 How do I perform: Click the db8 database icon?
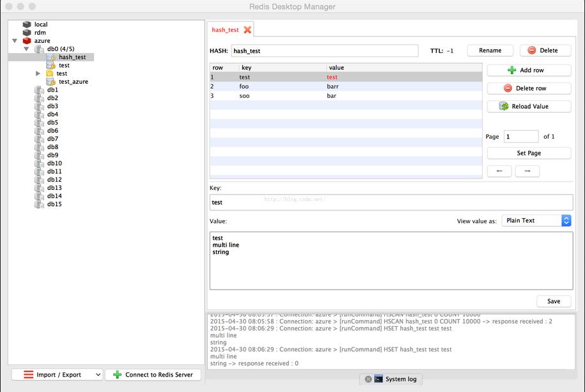coord(39,146)
